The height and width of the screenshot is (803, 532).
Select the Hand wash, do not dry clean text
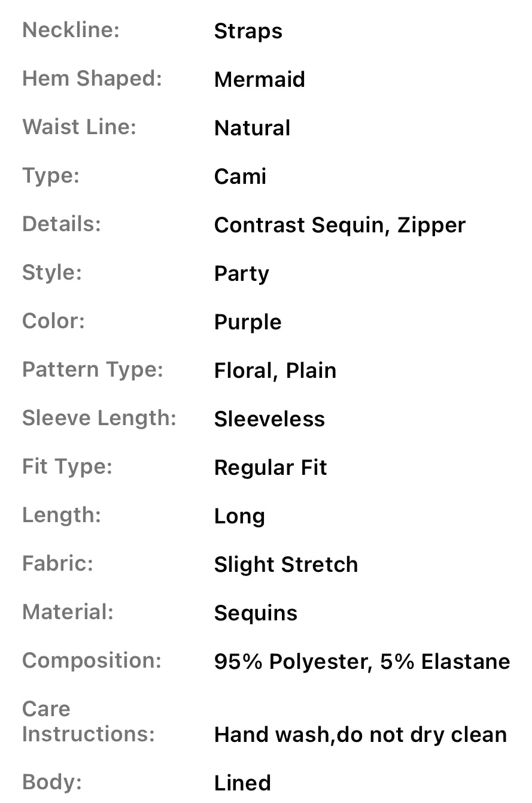coord(360,735)
